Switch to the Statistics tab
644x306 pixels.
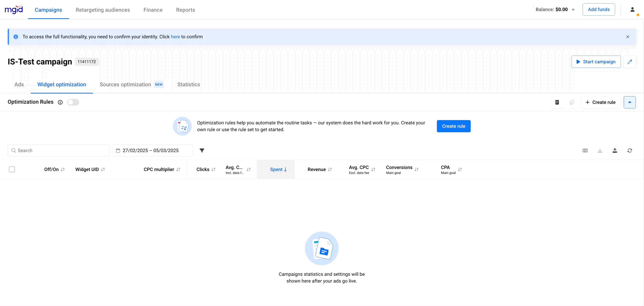pos(188,84)
